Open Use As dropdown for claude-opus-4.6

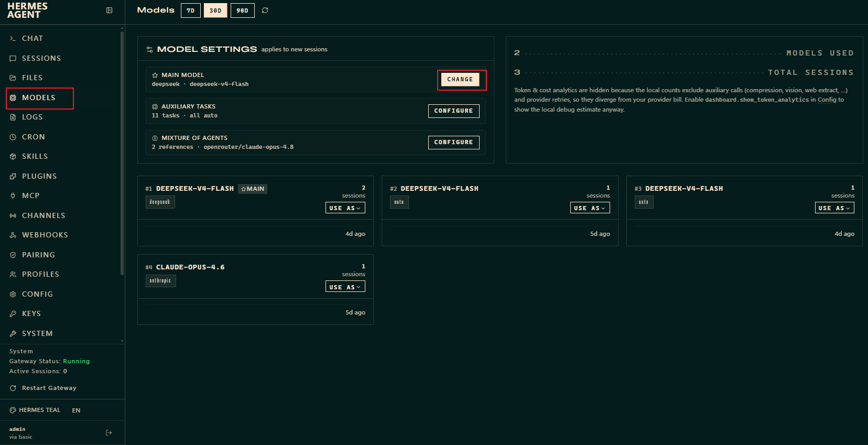point(345,287)
